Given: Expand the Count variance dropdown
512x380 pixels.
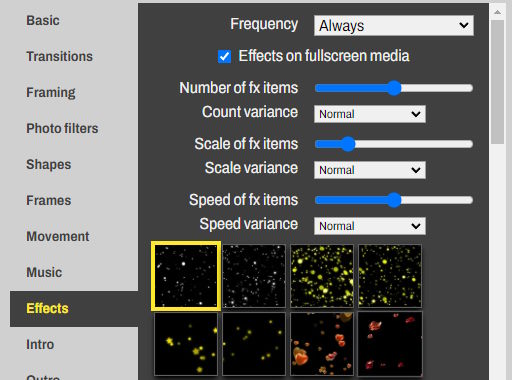Looking at the screenshot, I should click(x=370, y=114).
